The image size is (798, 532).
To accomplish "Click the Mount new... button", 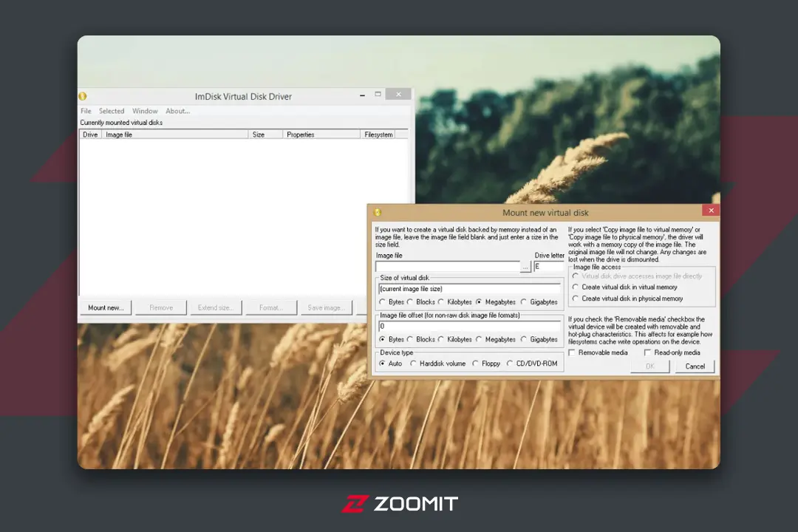I will pyautogui.click(x=106, y=307).
